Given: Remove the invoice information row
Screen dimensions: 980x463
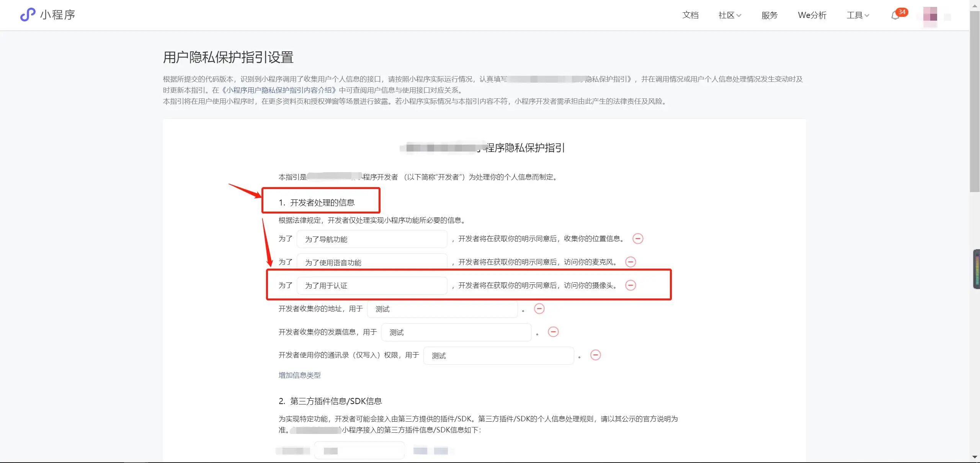Looking at the screenshot, I should point(553,332).
